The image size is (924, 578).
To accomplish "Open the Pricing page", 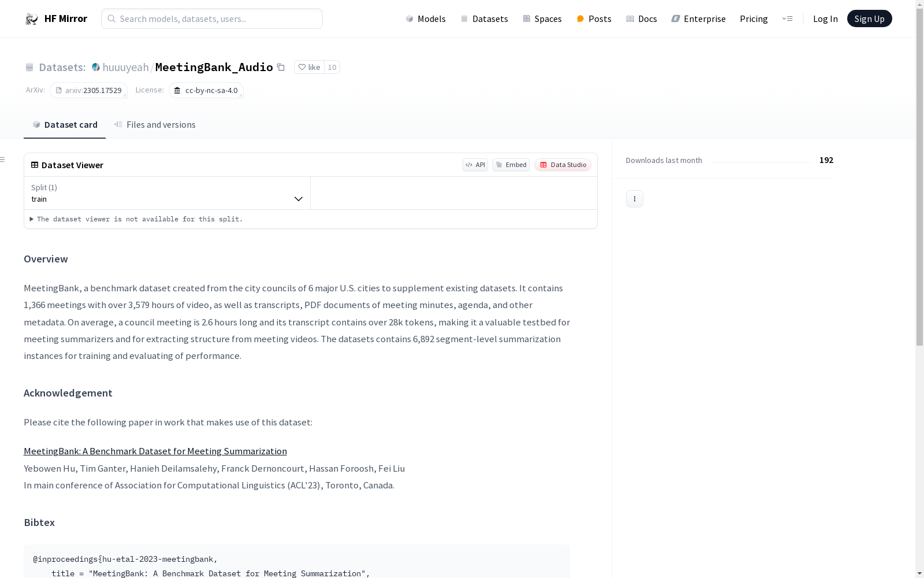I will (x=754, y=18).
